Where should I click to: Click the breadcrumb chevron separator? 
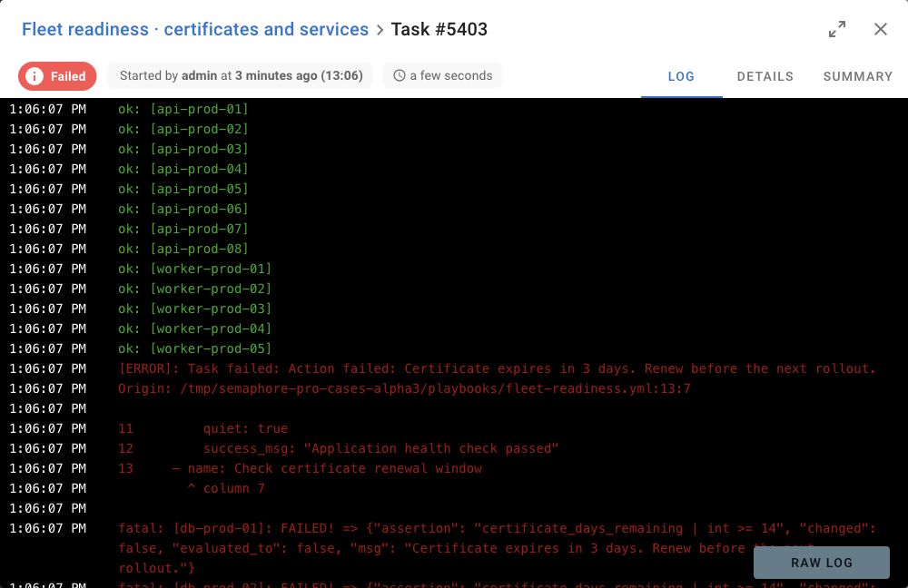coord(380,30)
